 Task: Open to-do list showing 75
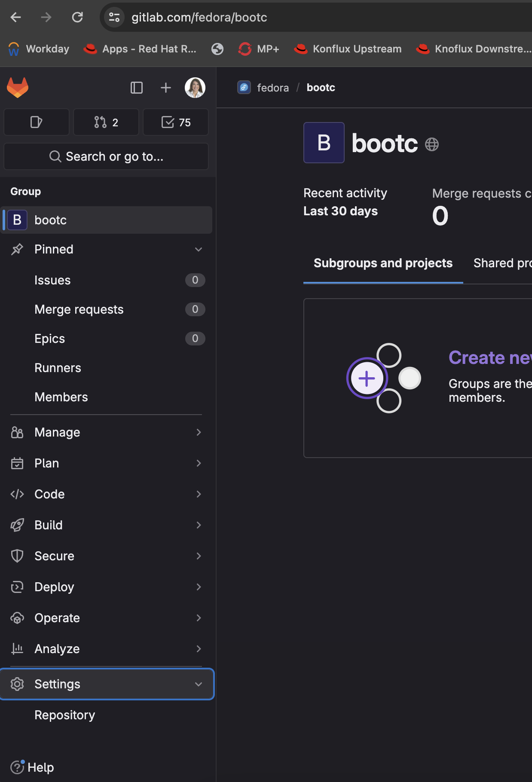[x=176, y=122]
